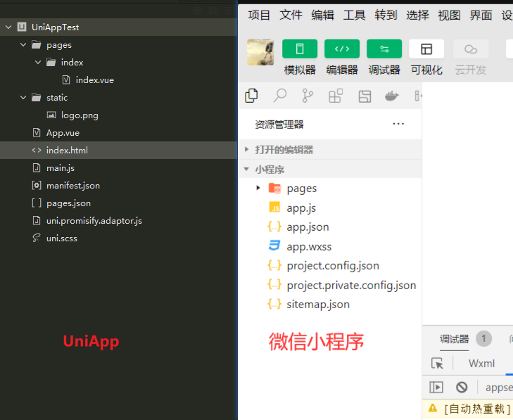
Task: Open the 视图 menu
Action: click(x=449, y=15)
